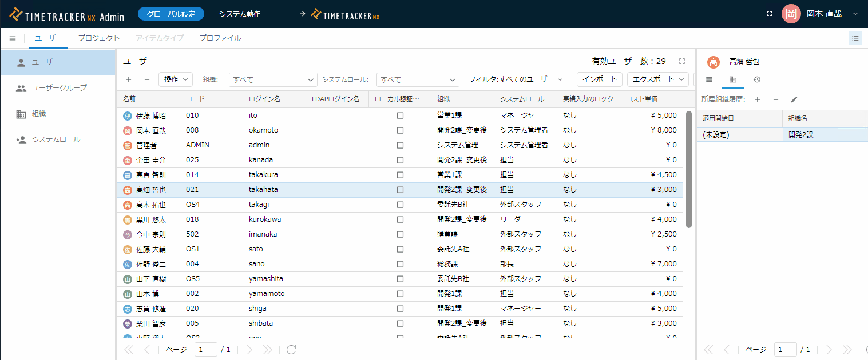
Task: Add a new user with plus icon
Action: click(x=129, y=79)
